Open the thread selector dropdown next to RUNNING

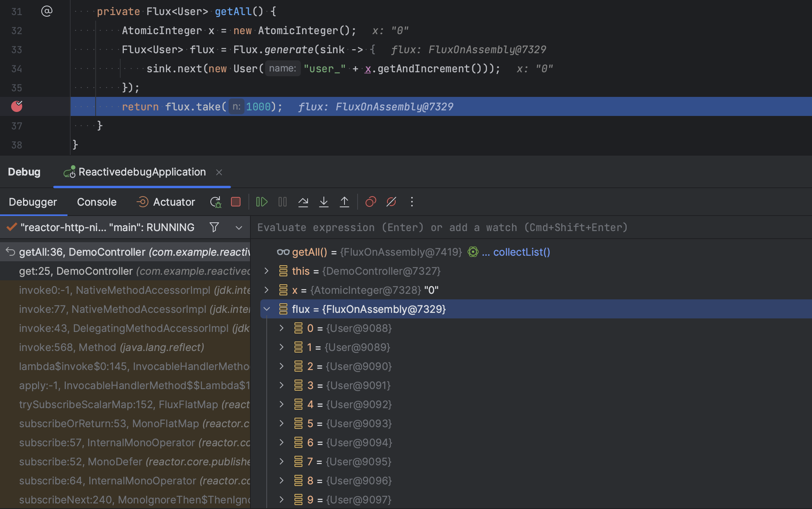tap(239, 227)
